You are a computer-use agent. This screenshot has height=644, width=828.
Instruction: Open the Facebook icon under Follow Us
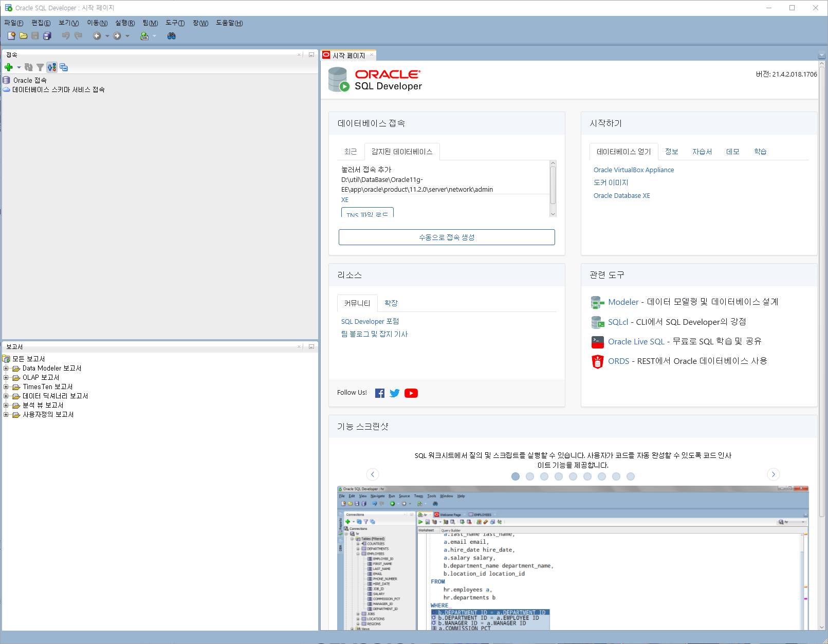pos(380,393)
